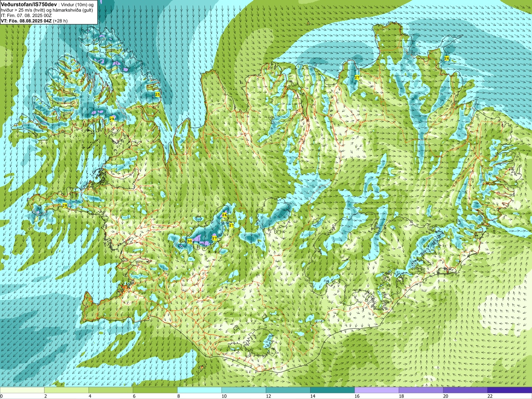
Task: Click the 2–4 m/s light green legend swatch
Action: pos(66,390)
